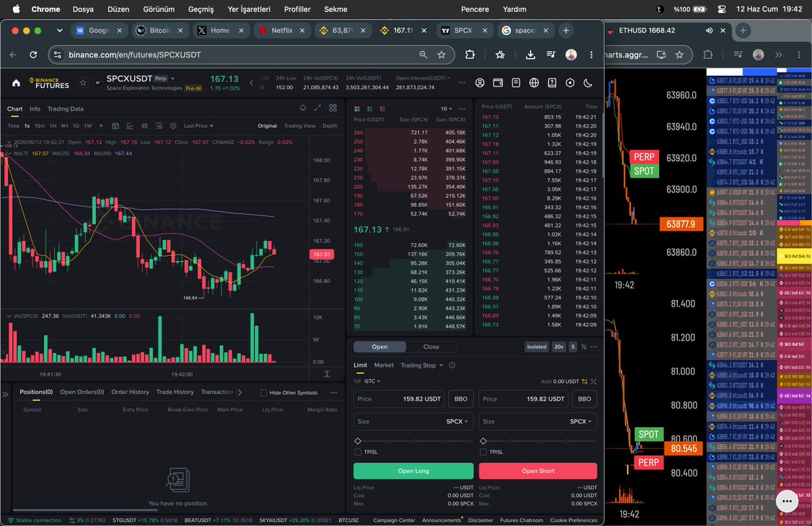
Task: Expand more chart time intervals arrow
Action: pyautogui.click(x=101, y=126)
